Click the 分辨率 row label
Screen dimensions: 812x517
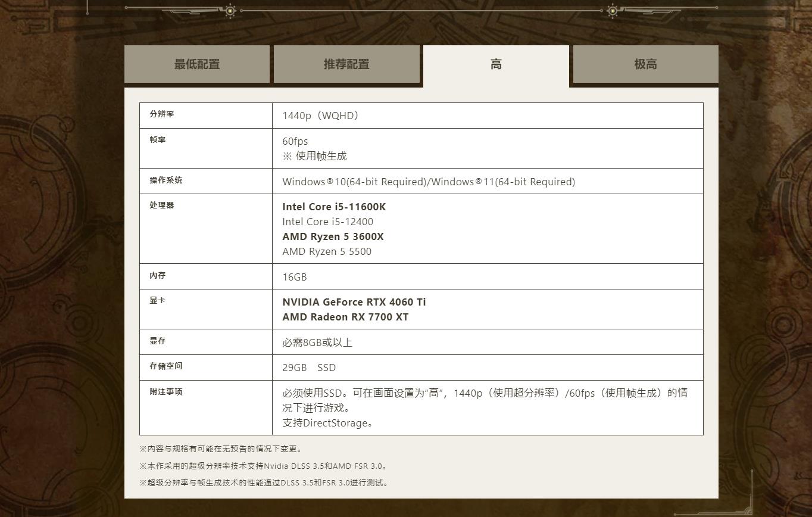(162, 114)
